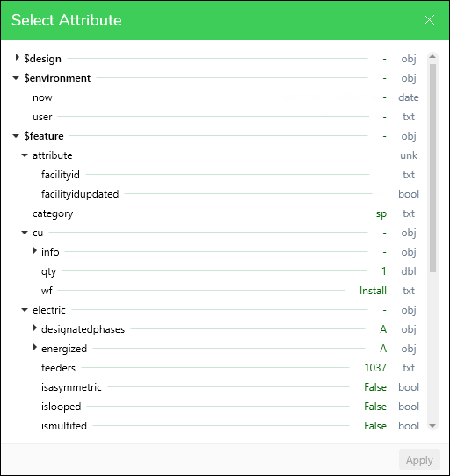
Task: Choose the wf Install attribute
Action: (229, 291)
